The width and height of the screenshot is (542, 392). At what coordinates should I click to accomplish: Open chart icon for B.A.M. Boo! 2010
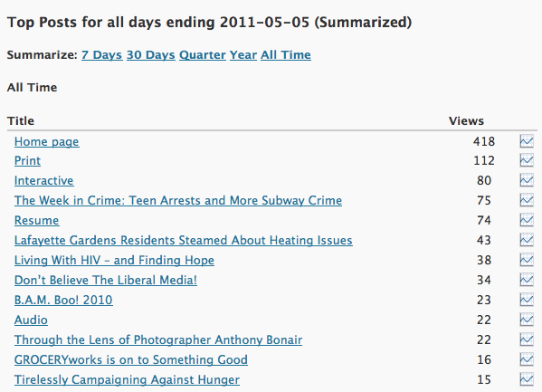tap(527, 300)
